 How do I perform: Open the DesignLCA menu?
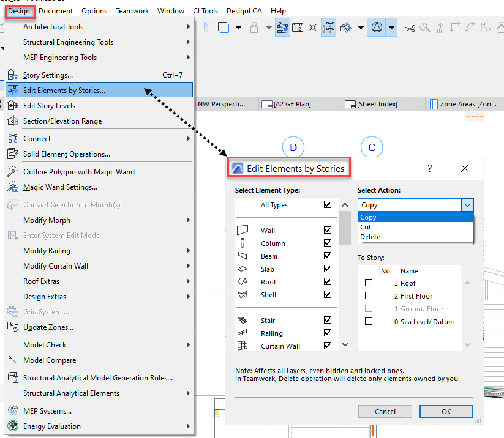point(244,11)
